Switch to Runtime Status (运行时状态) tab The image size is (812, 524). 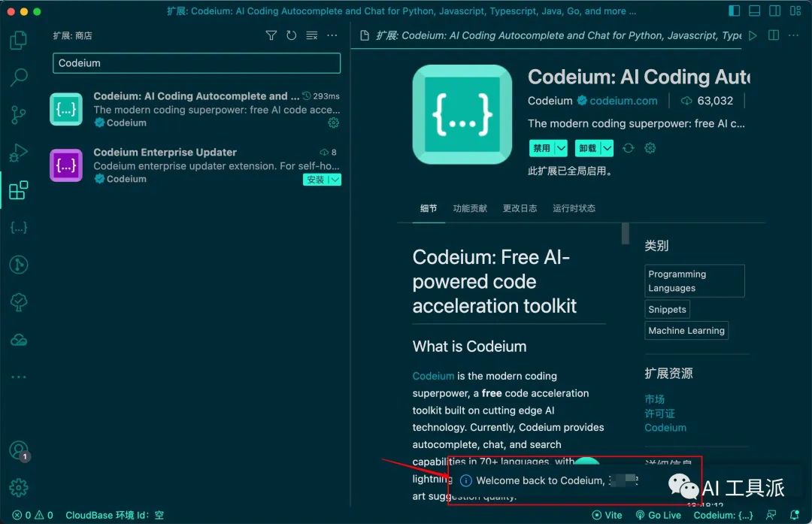click(x=574, y=208)
